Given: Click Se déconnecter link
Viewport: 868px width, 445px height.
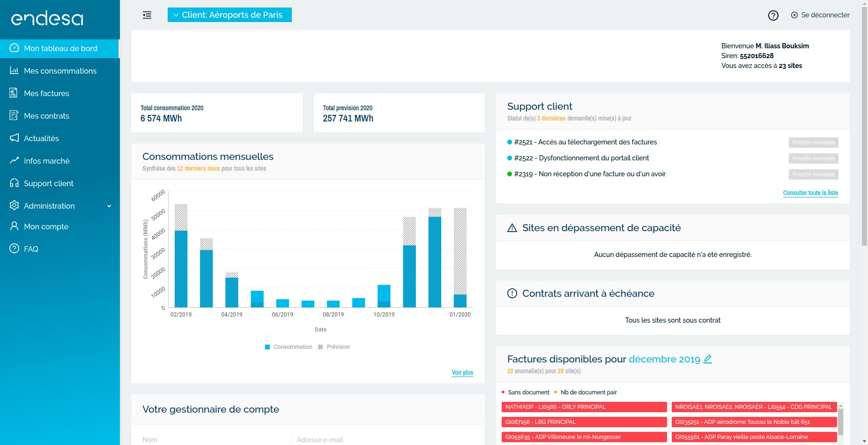Looking at the screenshot, I should 825,15.
